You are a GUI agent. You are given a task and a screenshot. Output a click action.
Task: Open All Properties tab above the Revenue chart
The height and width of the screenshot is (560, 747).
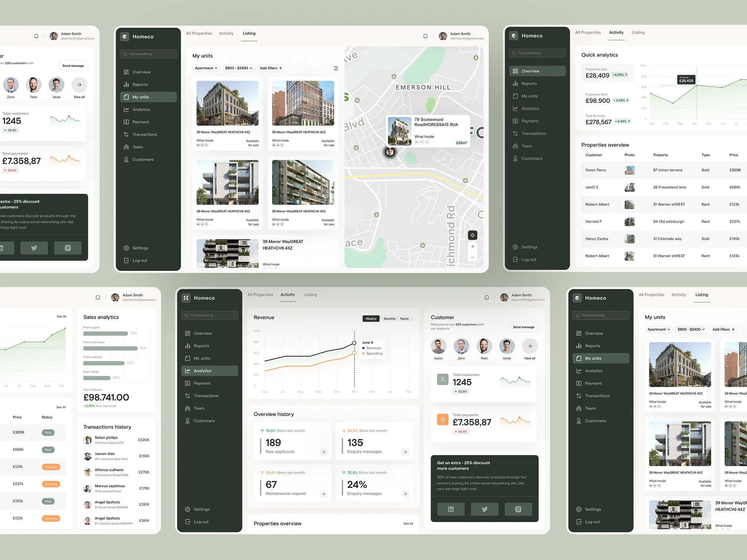pos(260,295)
